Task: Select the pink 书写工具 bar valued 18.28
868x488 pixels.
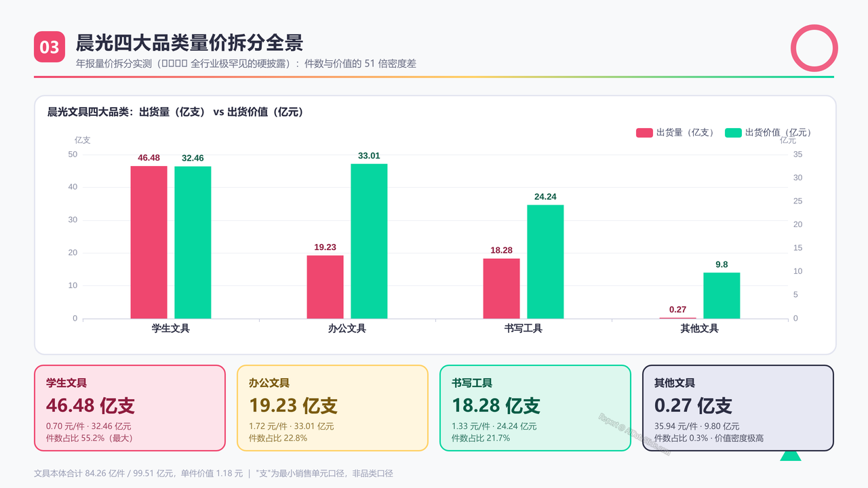Action: click(x=502, y=289)
